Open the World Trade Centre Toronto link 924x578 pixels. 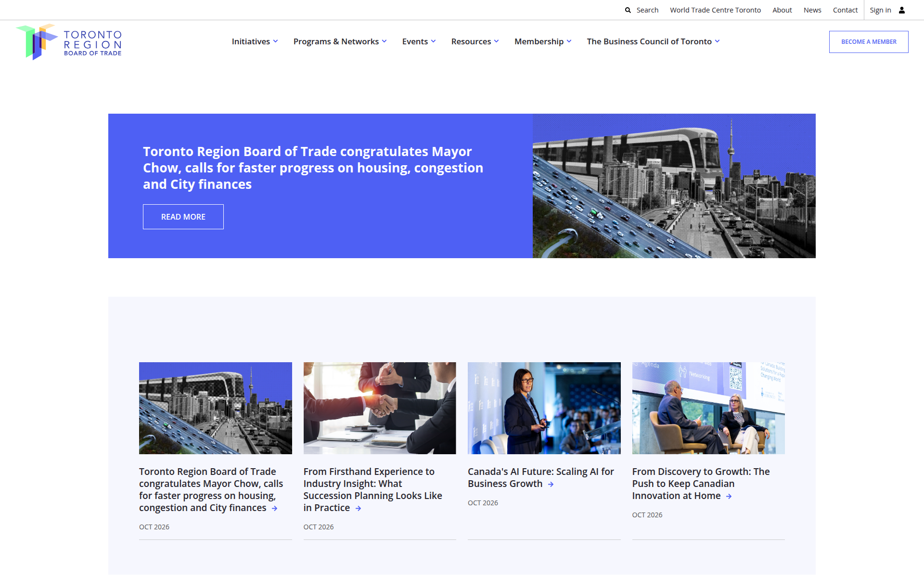[715, 10]
